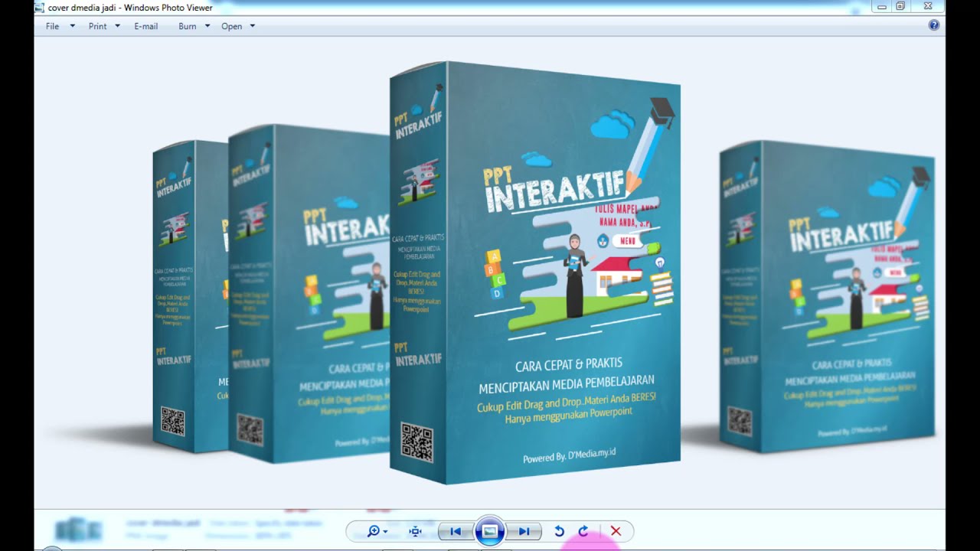Rotate the image clockwise
The image size is (980, 551).
click(x=583, y=531)
